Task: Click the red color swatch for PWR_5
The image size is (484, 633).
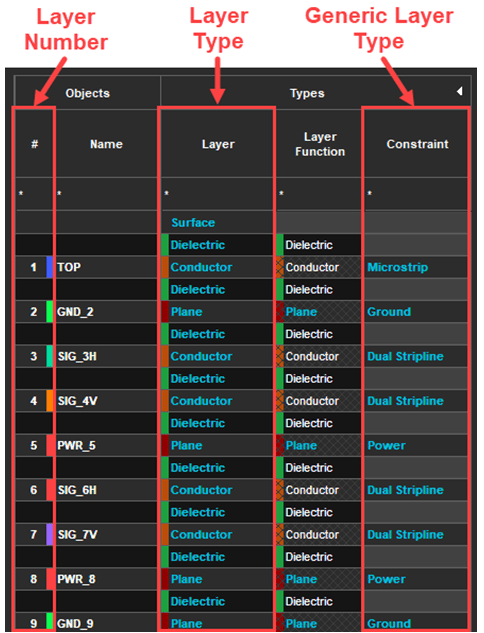Action: 50,445
